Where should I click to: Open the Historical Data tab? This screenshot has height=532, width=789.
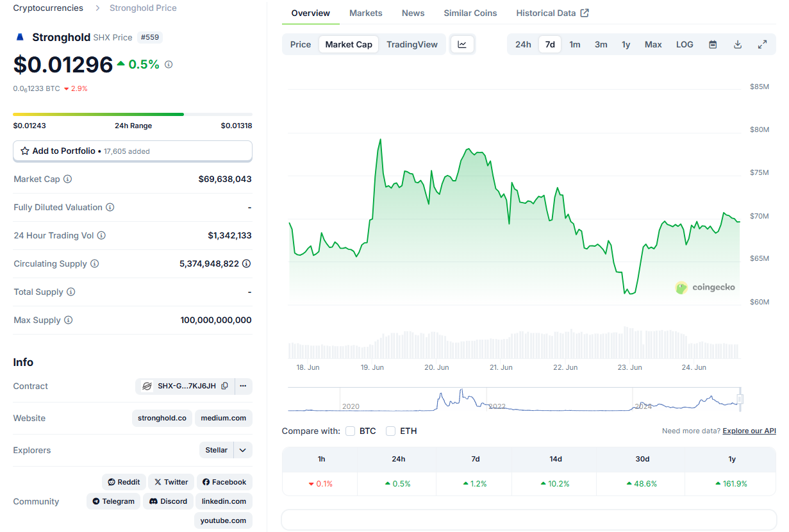pyautogui.click(x=552, y=13)
